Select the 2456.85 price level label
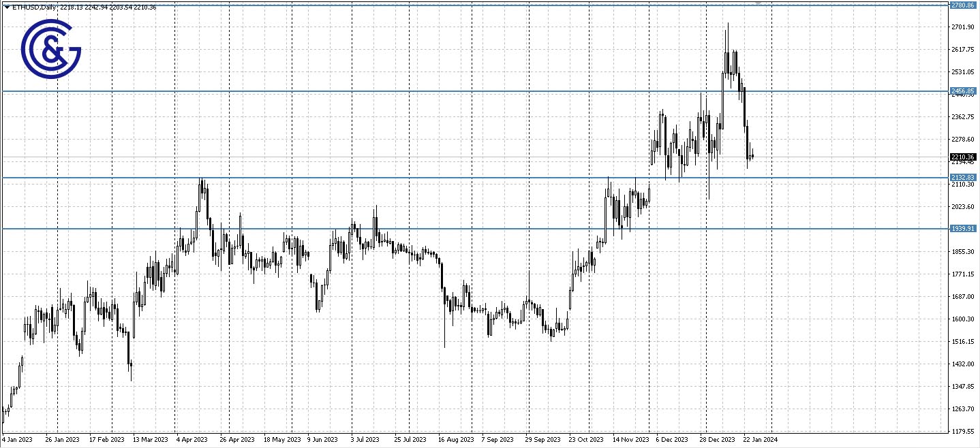Viewport: 980px width, 448px height. click(x=963, y=91)
